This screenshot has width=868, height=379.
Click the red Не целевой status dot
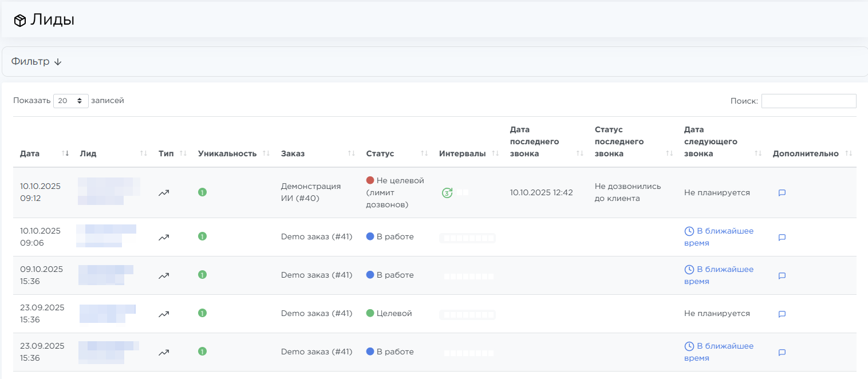(370, 180)
